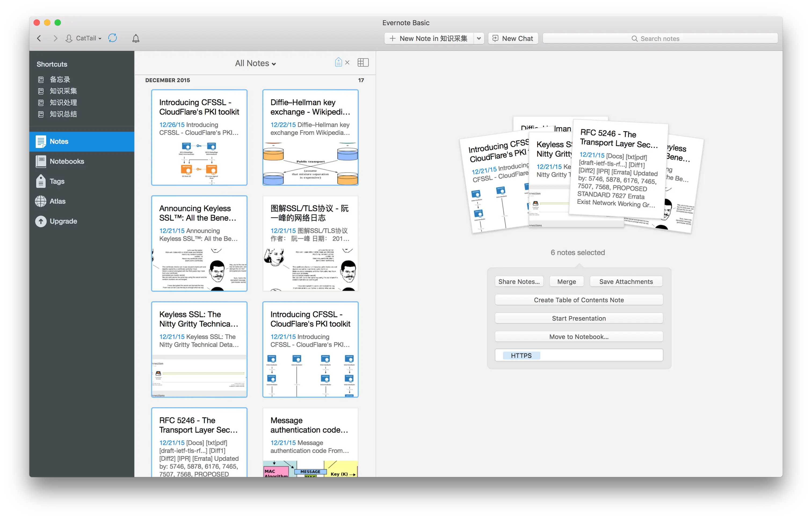Viewport: 812px width, 519px height.
Task: Open the notifications bell icon
Action: 136,38
